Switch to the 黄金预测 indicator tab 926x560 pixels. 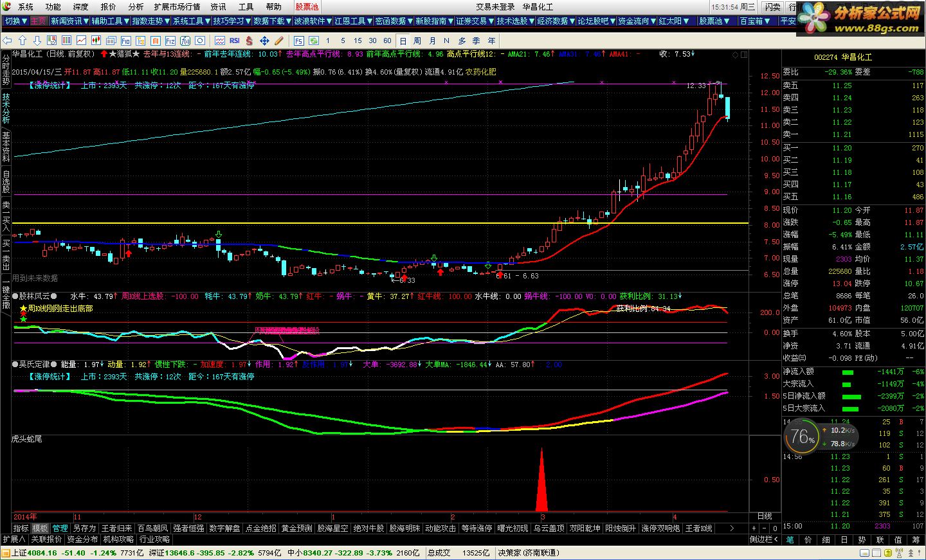pyautogui.click(x=296, y=528)
